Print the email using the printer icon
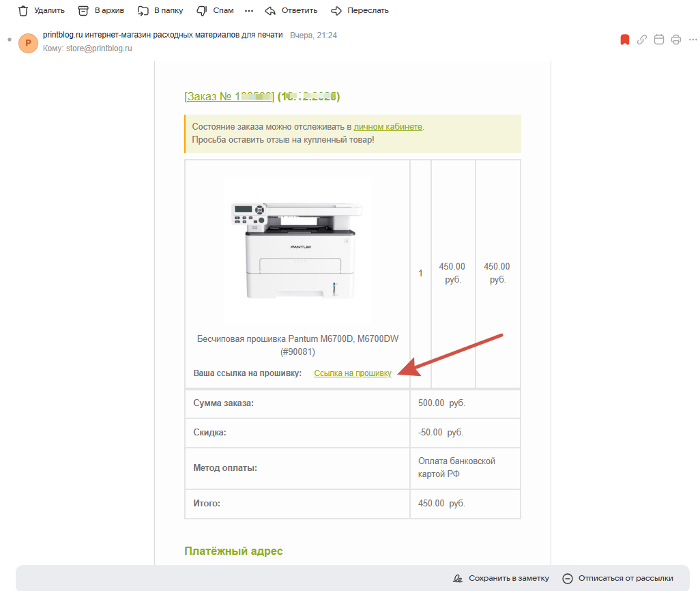Viewport: 700px width, 591px height. 676,40
